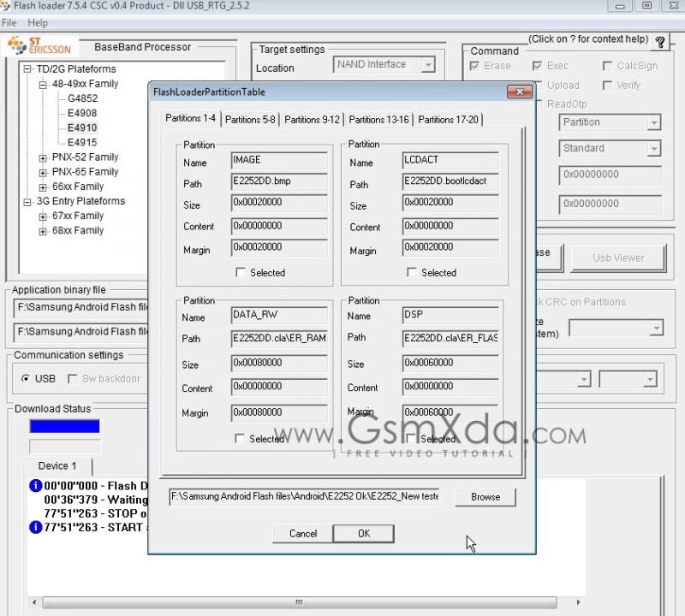The width and height of the screenshot is (685, 616).
Task: Expand the 67xx Family node
Action: (43, 216)
